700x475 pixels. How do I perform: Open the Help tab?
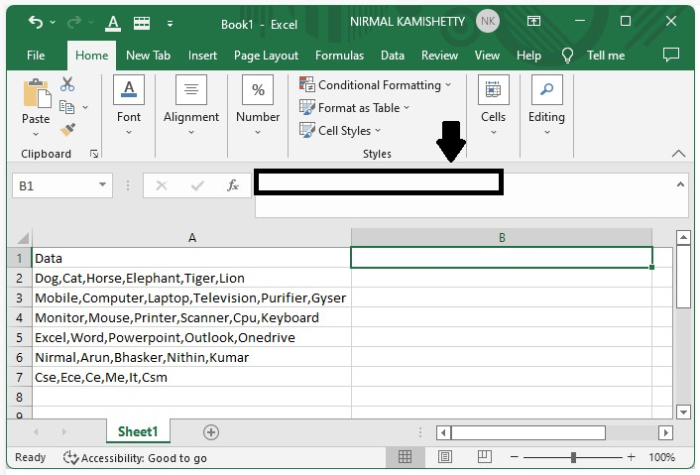[x=529, y=55]
